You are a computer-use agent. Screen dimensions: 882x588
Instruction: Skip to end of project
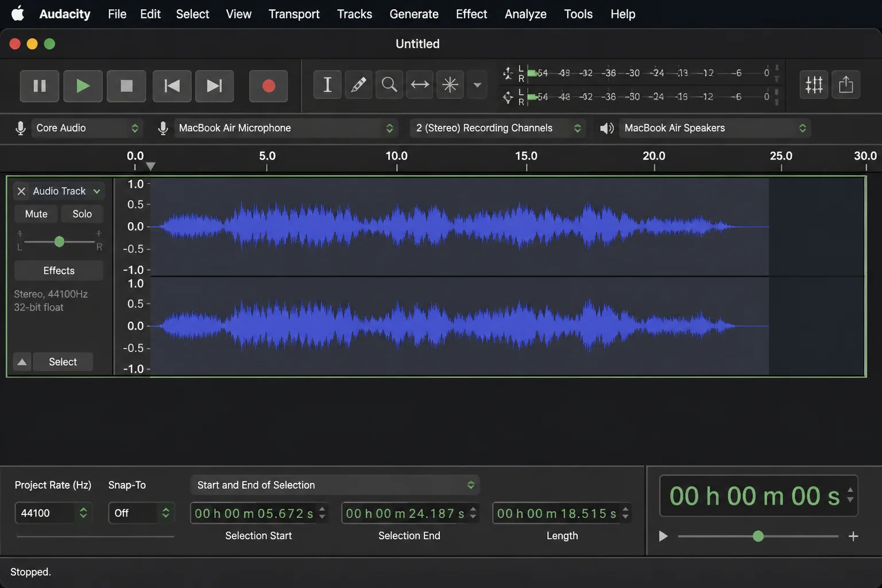[x=214, y=86]
